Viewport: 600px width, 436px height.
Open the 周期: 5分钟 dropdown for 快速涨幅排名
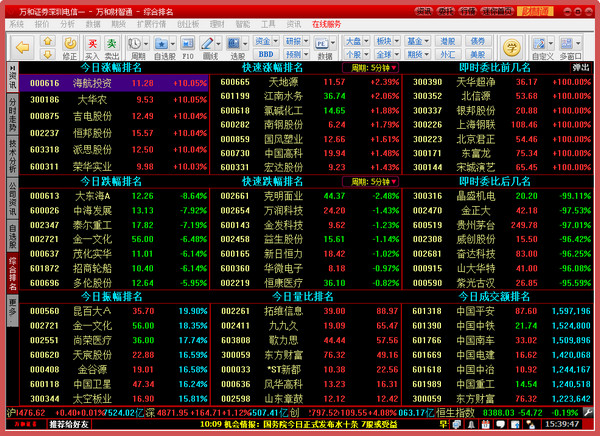370,68
